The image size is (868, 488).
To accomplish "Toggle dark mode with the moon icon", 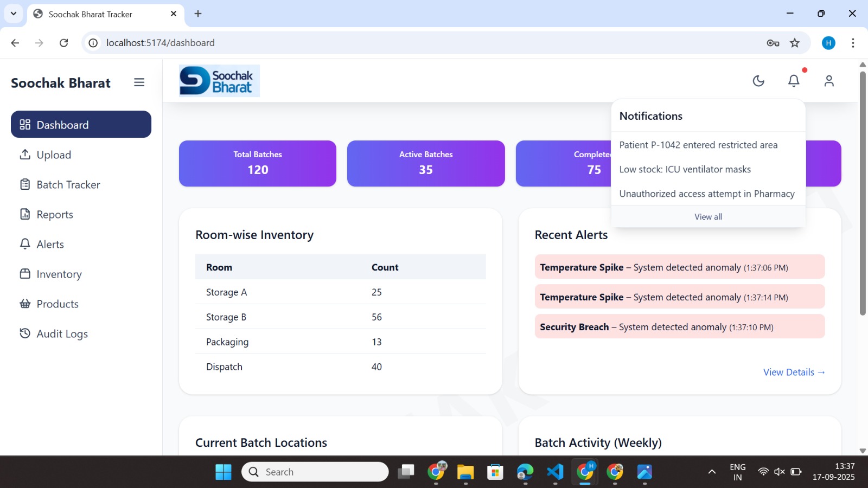I will coord(758,81).
